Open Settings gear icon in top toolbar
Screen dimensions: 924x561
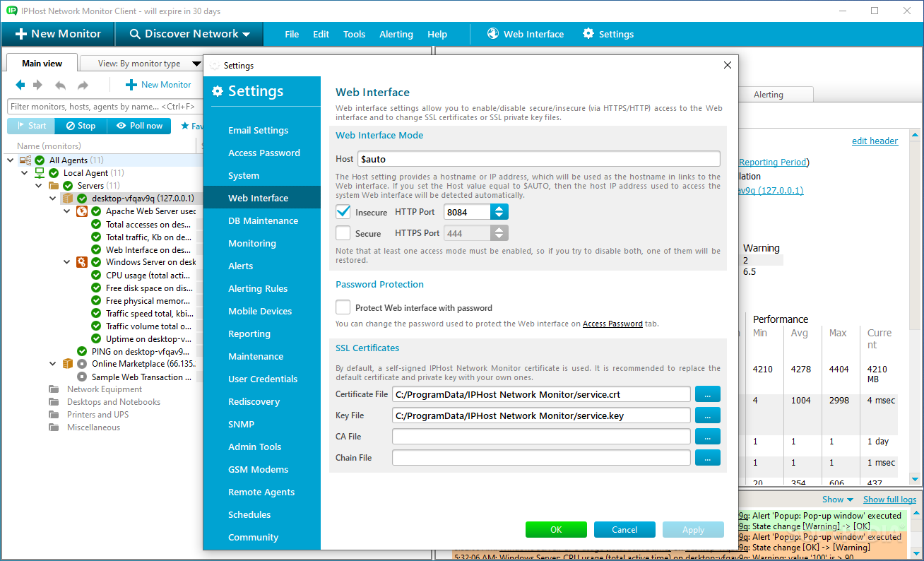point(588,34)
